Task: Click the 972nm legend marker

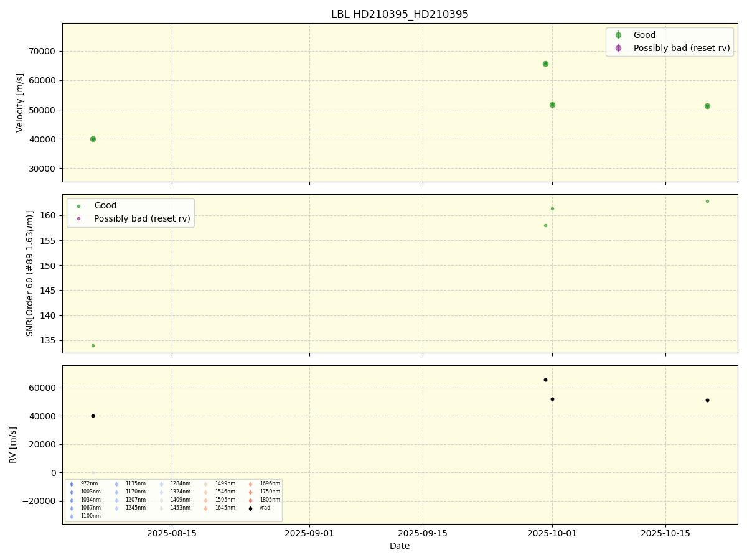Action: tap(72, 484)
